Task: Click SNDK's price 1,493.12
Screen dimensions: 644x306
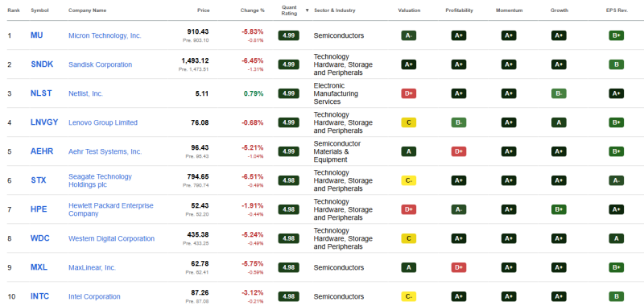Action: [195, 60]
